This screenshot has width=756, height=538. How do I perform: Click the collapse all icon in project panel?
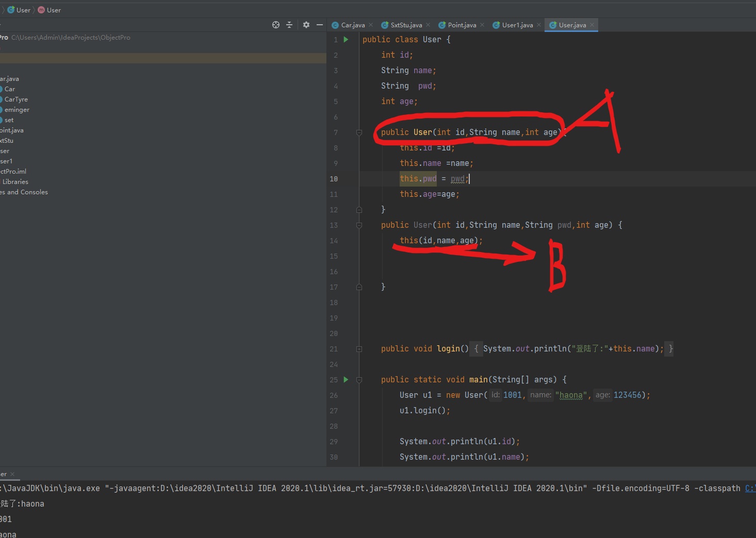tap(289, 25)
